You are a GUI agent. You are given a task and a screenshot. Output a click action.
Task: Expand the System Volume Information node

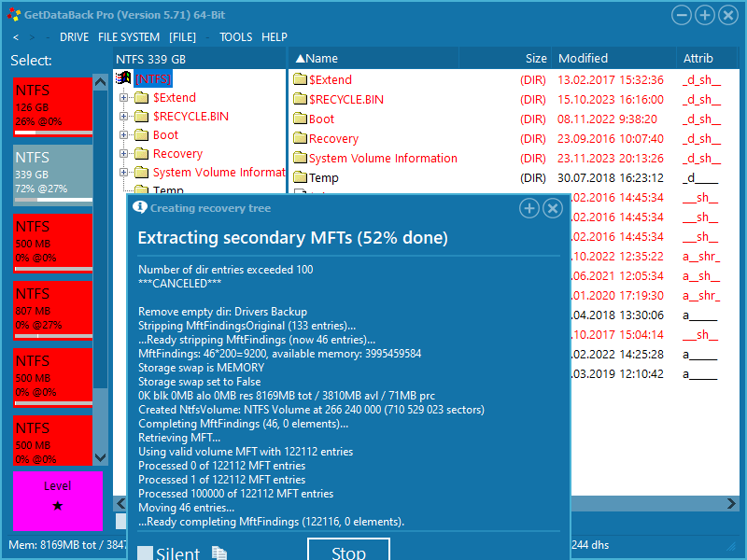tap(123, 173)
